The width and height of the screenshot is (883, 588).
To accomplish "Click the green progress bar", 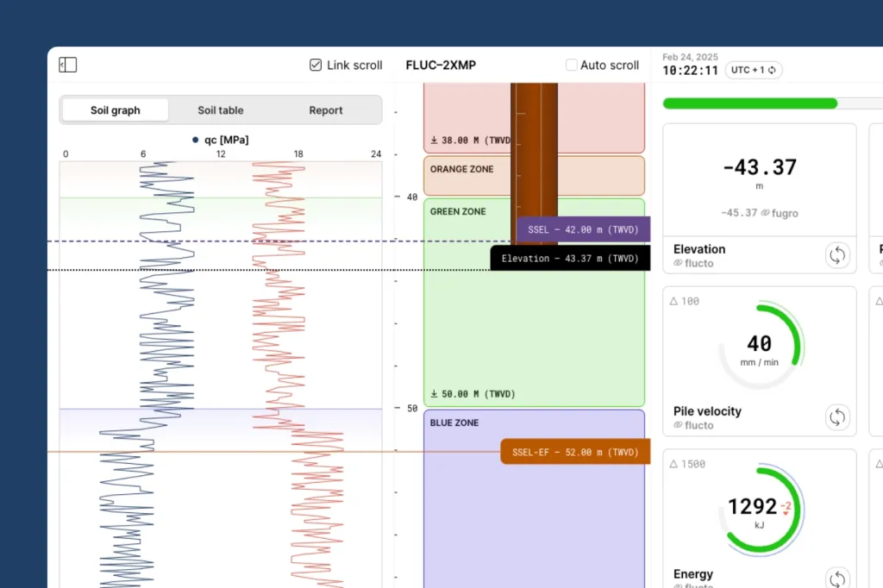I will (749, 103).
